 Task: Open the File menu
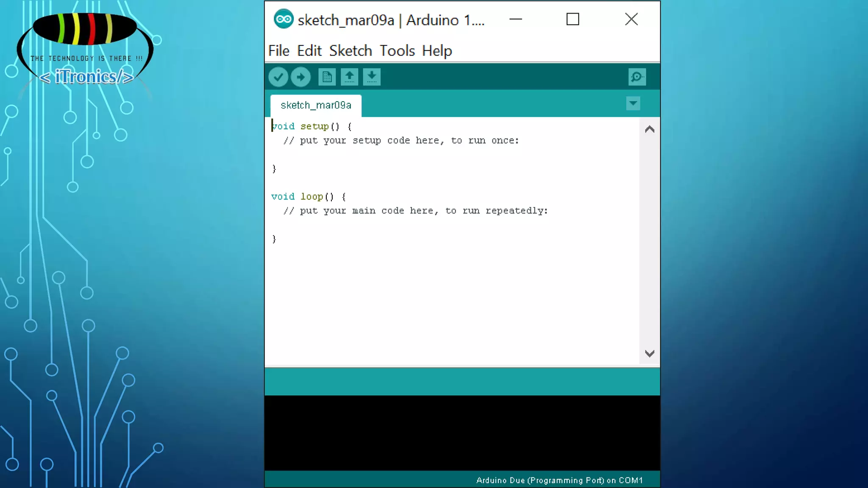(278, 51)
